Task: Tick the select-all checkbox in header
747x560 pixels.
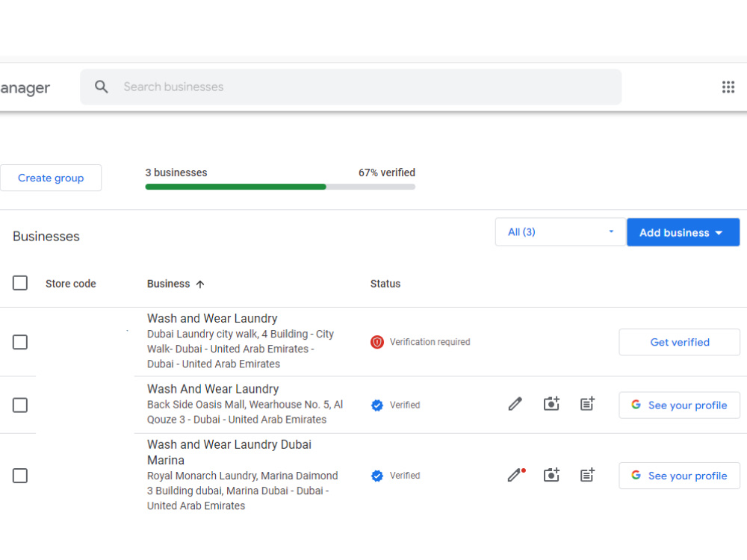Action: (x=20, y=283)
